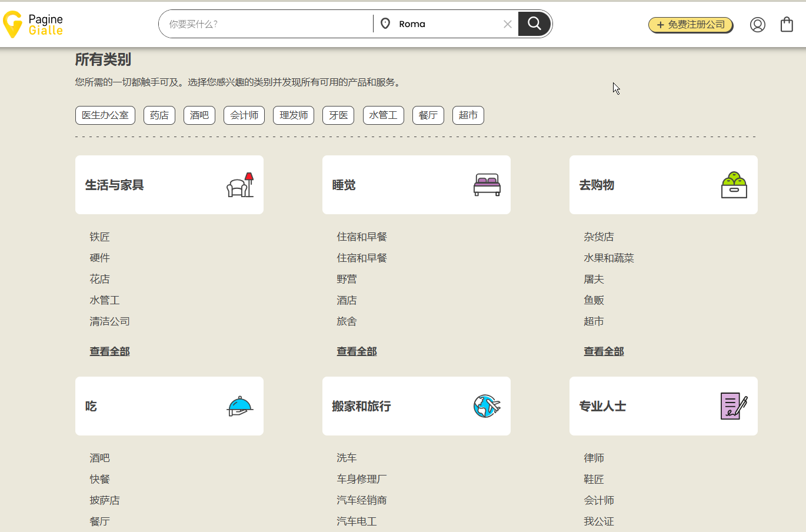Click the globe airplane travel icon
This screenshot has height=532, width=806.
point(487,406)
